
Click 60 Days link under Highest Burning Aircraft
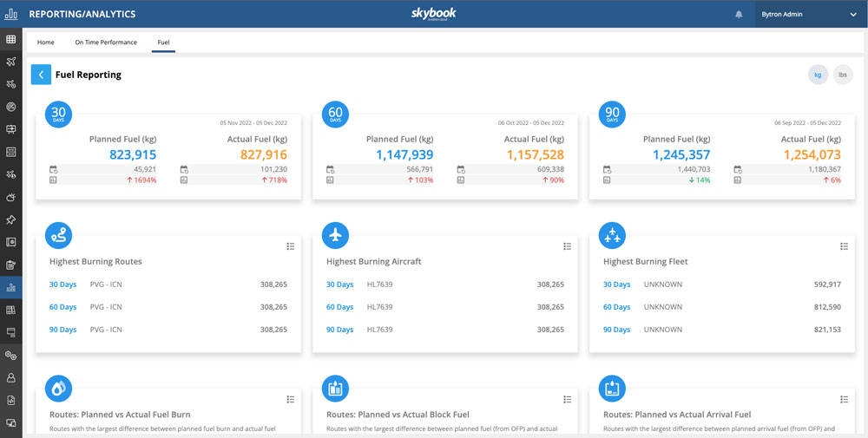click(x=339, y=307)
